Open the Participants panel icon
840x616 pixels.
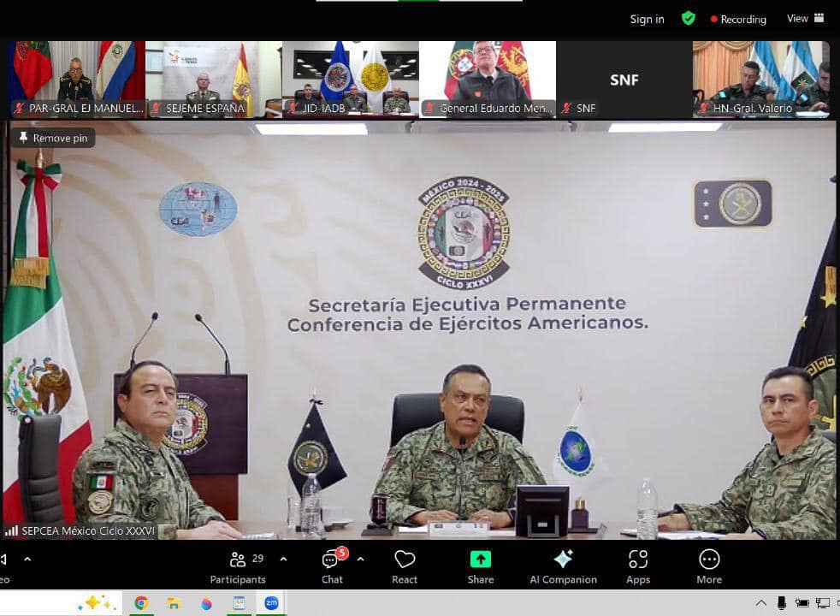pyautogui.click(x=237, y=560)
